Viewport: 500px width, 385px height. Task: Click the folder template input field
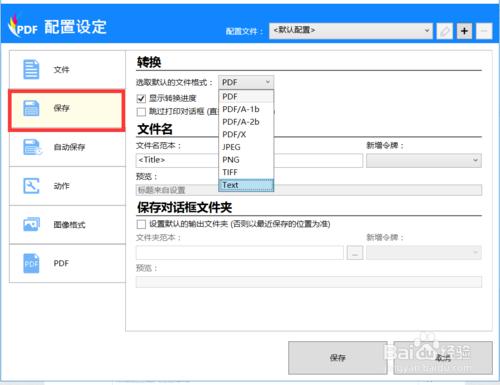click(x=239, y=253)
